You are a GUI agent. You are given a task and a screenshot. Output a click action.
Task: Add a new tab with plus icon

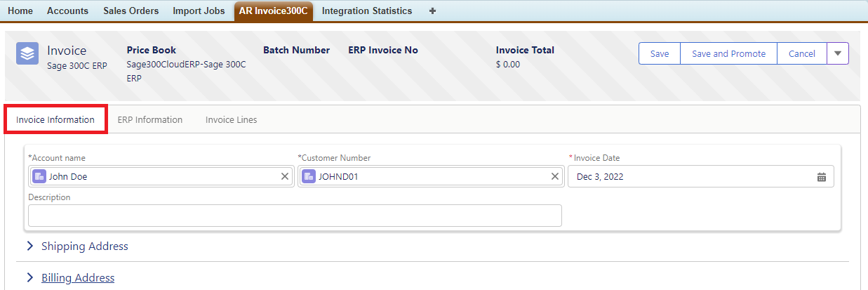(x=432, y=11)
